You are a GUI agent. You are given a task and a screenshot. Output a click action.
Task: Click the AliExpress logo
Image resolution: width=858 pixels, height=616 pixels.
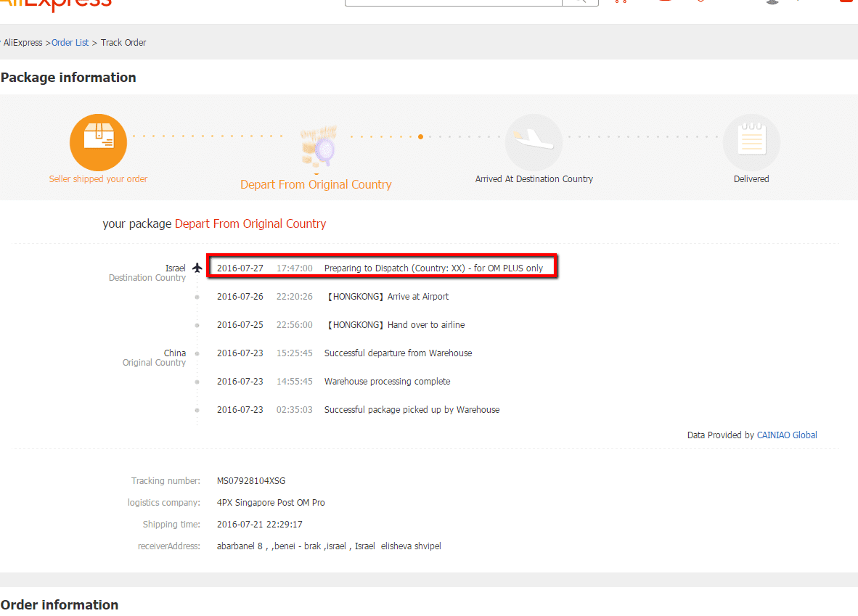click(x=56, y=4)
